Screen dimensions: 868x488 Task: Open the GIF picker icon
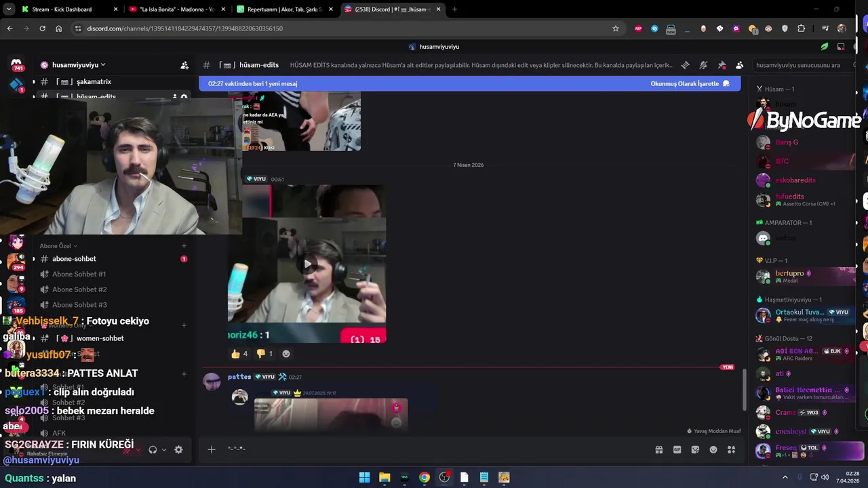(x=677, y=449)
